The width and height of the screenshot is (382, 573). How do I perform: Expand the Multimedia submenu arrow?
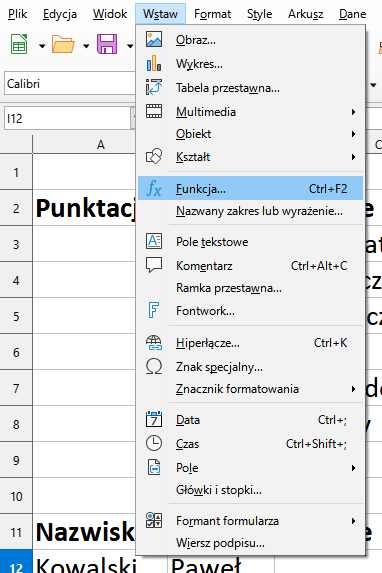(x=353, y=112)
